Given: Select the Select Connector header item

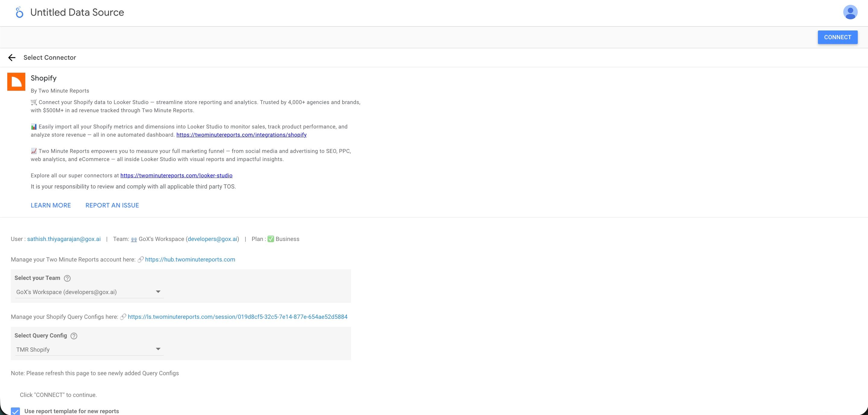Looking at the screenshot, I should coord(49,57).
